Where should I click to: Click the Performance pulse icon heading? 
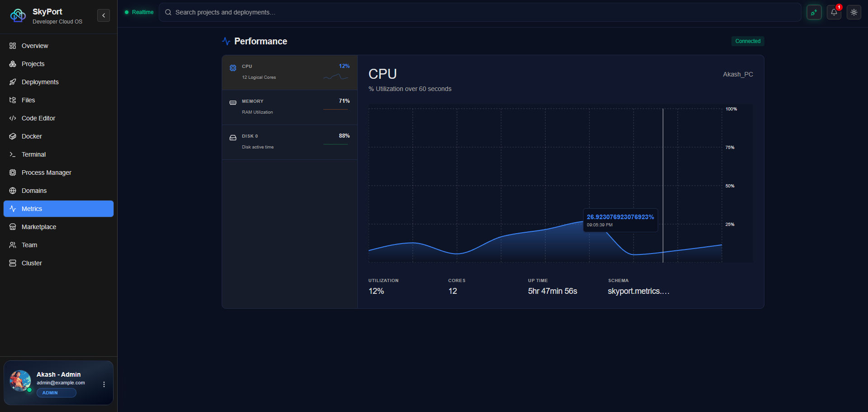click(226, 41)
